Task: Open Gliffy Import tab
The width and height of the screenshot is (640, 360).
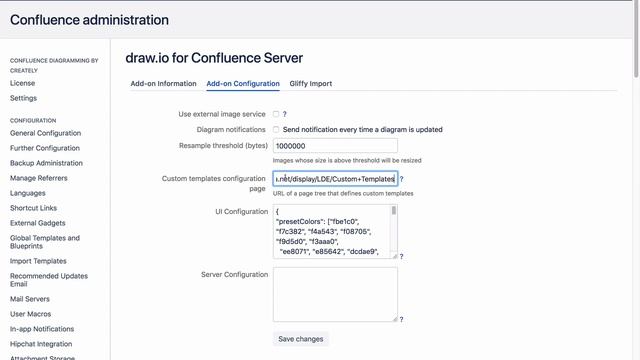Action: point(311,84)
